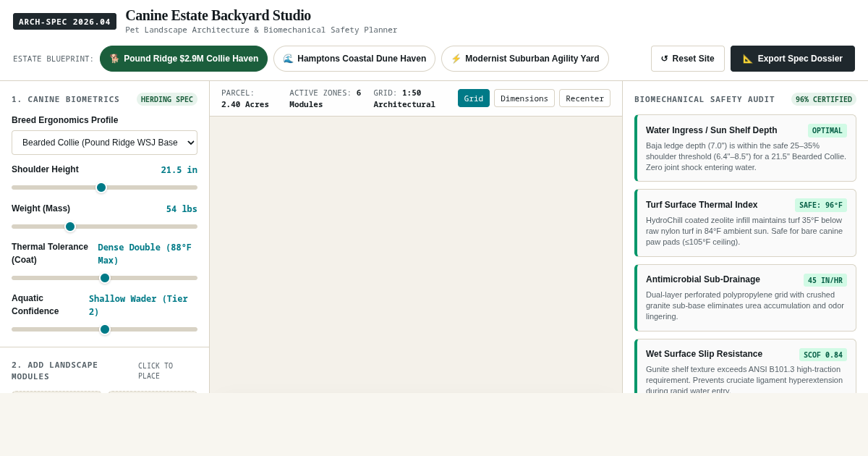Viewport: 868px width, 456px height.
Task: Click the Reset Site button
Action: pyautogui.click(x=688, y=59)
